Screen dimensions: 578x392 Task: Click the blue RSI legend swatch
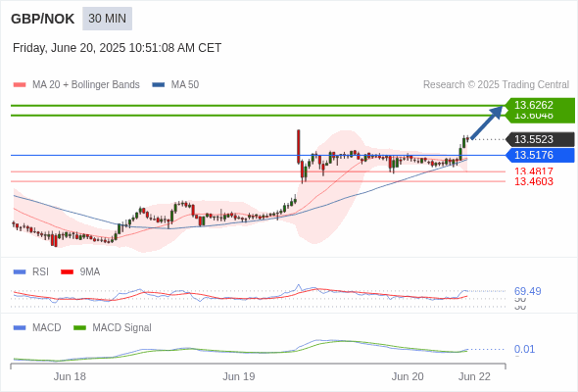coord(20,272)
